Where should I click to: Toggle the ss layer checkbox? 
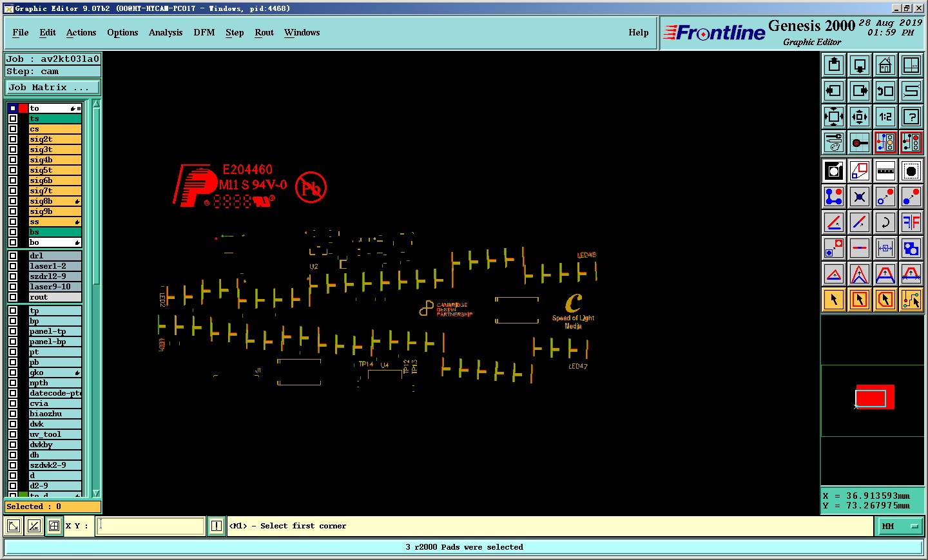coord(13,222)
